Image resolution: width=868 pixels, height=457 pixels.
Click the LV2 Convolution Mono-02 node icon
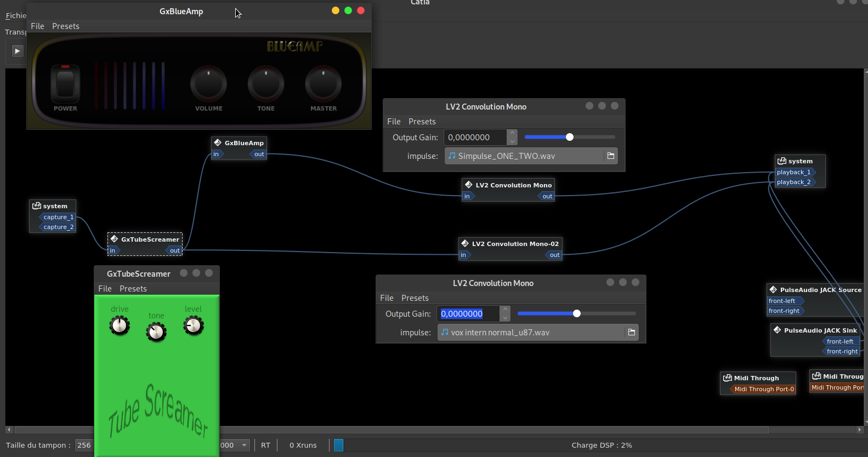click(465, 244)
